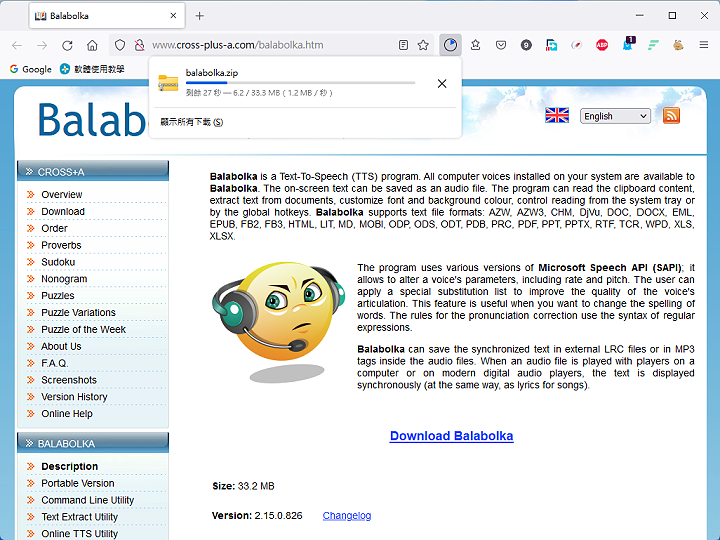Open the Screenshots sidebar link
The image size is (720, 540).
click(69, 380)
